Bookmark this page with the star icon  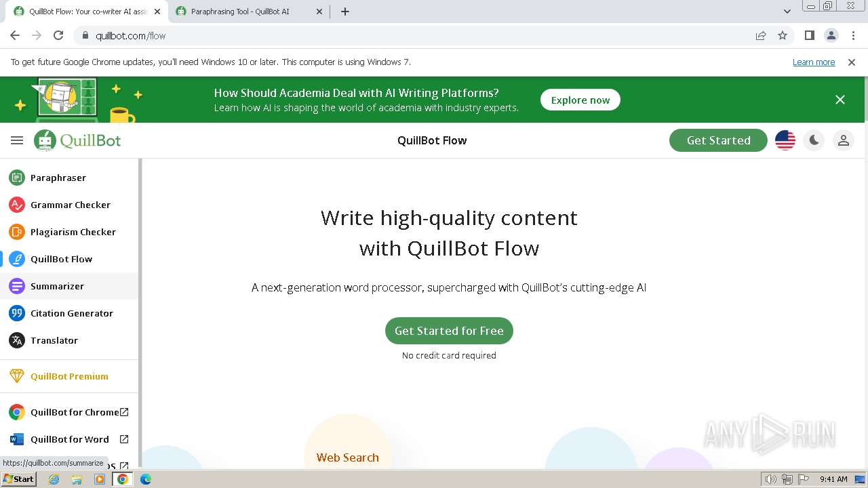783,36
